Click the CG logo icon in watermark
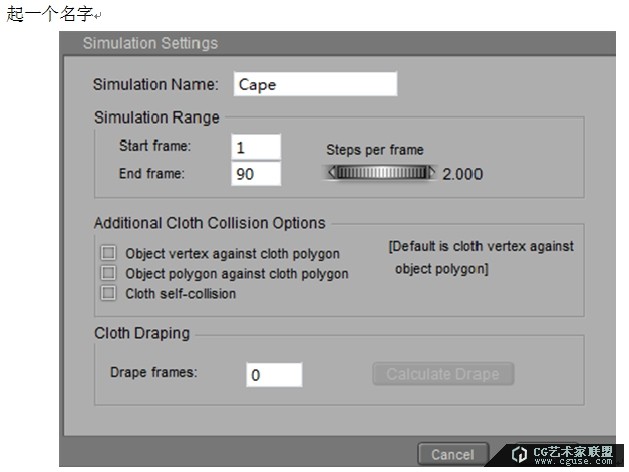Image resolution: width=629 pixels, height=472 pixels. (x=519, y=454)
